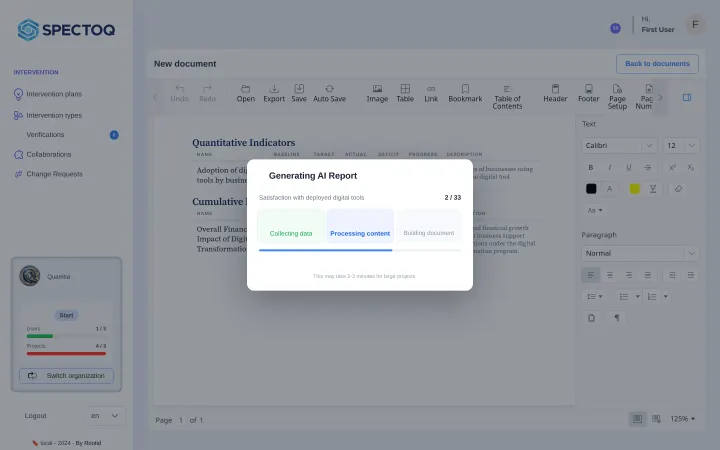Screen dimensions: 720x450
Task: Open the numbered list style arrow
Action: [665, 297]
